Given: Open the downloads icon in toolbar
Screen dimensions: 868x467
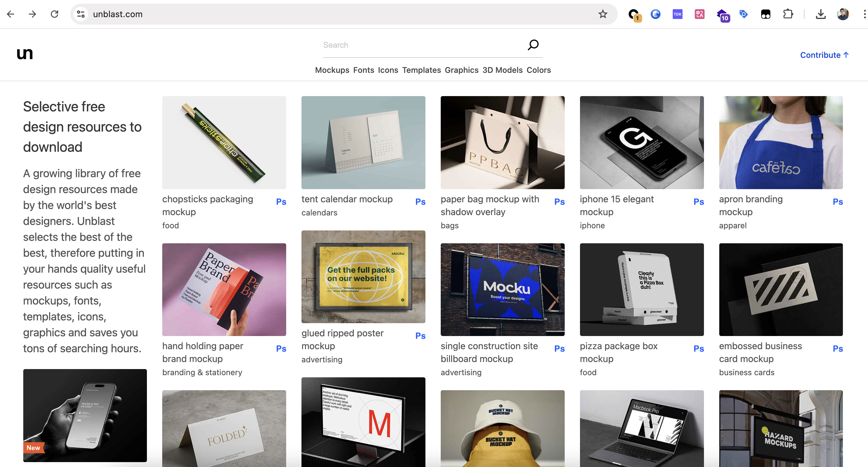Looking at the screenshot, I should click(x=821, y=14).
